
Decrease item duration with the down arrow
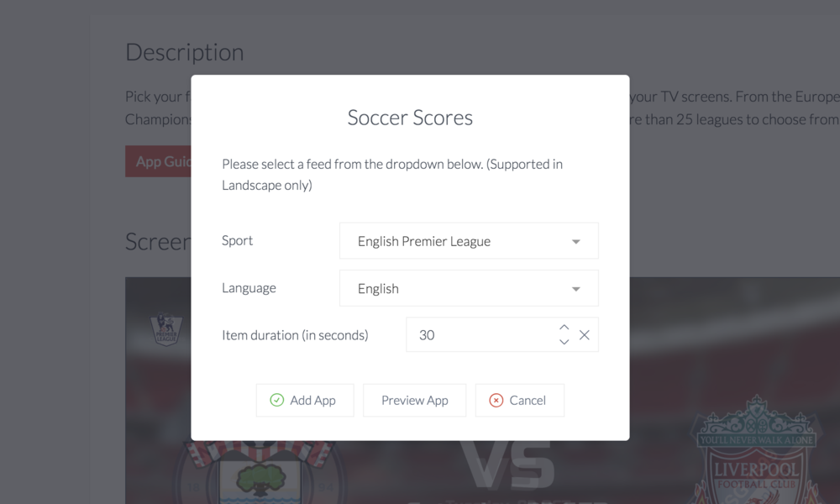[564, 342]
